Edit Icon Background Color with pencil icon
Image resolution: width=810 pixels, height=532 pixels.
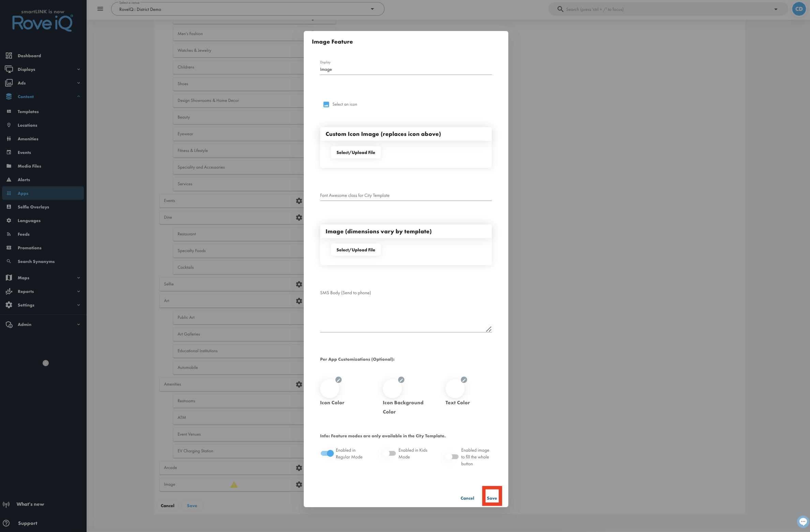pos(401,380)
